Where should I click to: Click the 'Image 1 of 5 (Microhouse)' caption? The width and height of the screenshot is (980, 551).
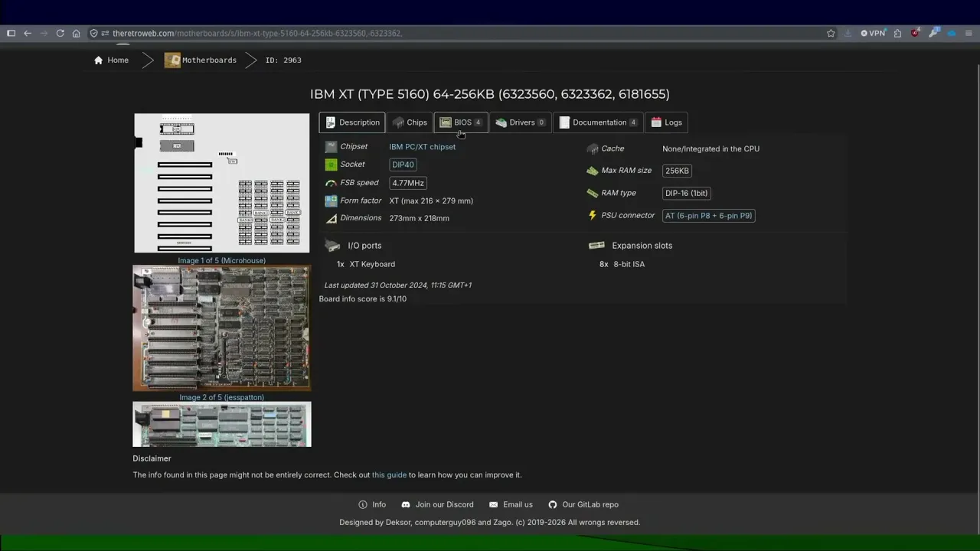(x=222, y=260)
